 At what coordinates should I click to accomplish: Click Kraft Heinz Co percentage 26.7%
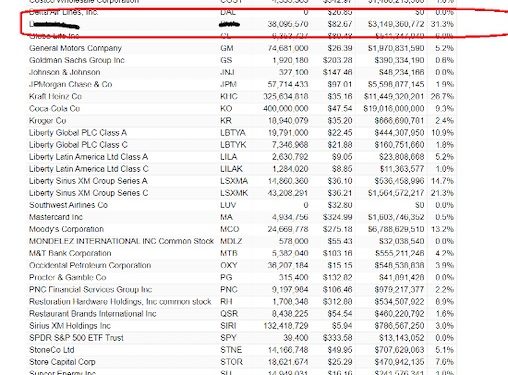pos(442,96)
